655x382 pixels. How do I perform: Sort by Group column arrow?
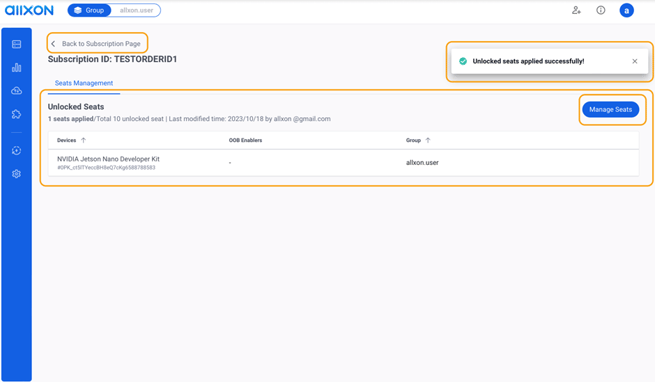[x=428, y=140]
